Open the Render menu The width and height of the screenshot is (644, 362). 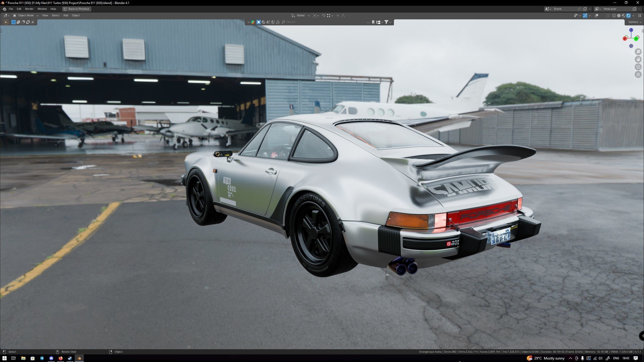coord(29,9)
